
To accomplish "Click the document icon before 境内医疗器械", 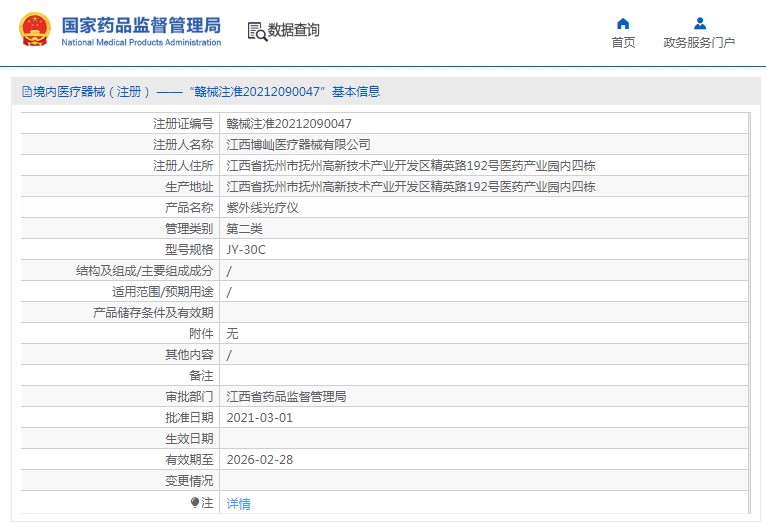I will pyautogui.click(x=26, y=92).
